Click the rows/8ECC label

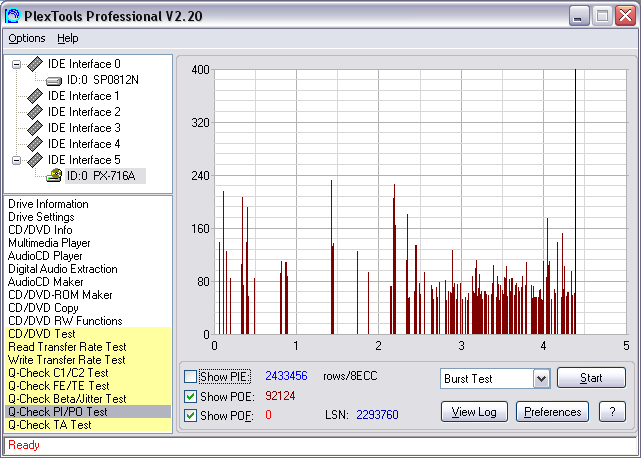coord(350,376)
